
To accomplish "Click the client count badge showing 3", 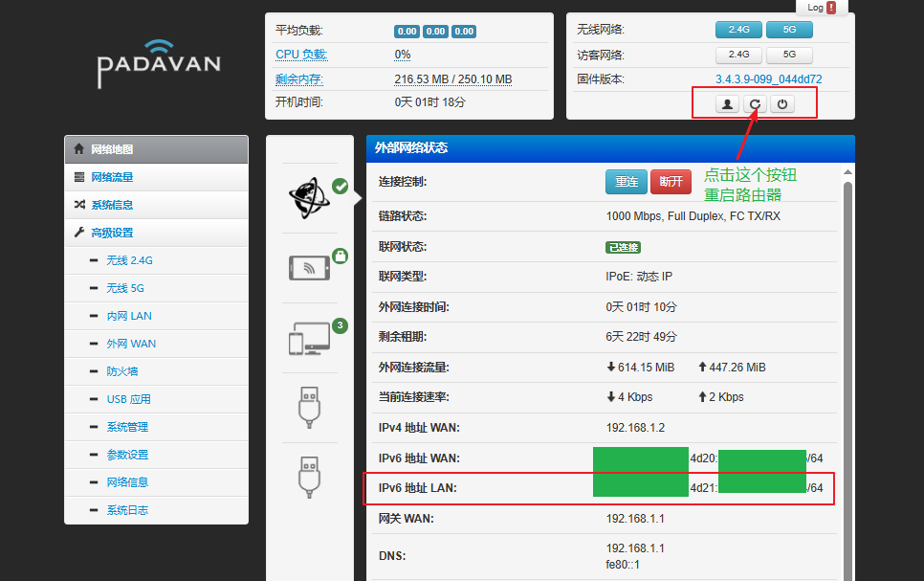I will coord(340,325).
